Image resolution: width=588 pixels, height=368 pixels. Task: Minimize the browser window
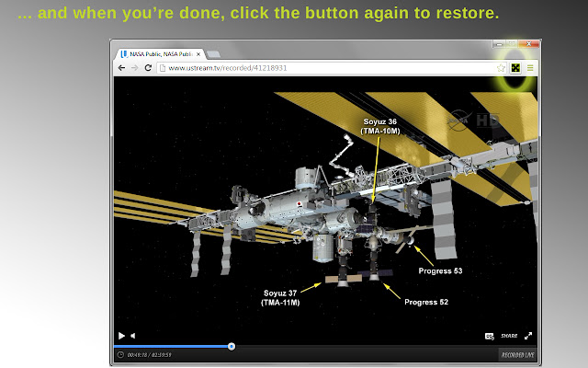[x=499, y=44]
